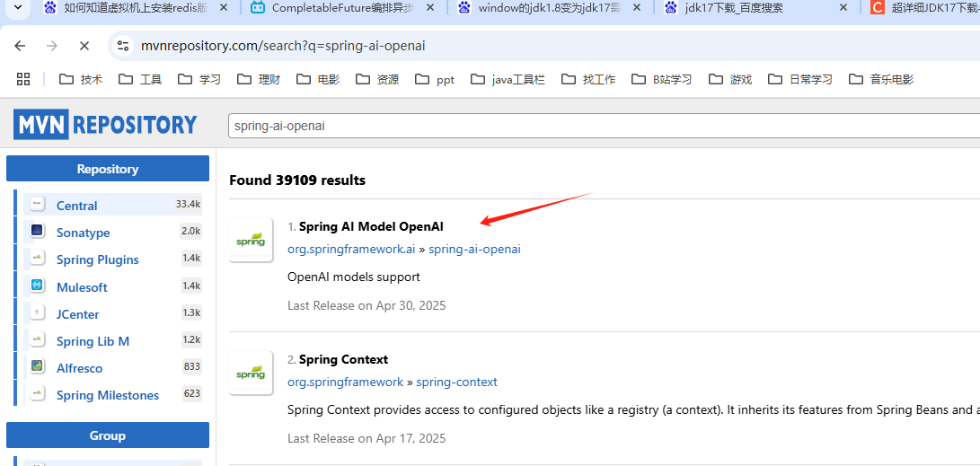This screenshot has height=466, width=980.
Task: Open the 学习 bookmark folder
Action: point(199,79)
